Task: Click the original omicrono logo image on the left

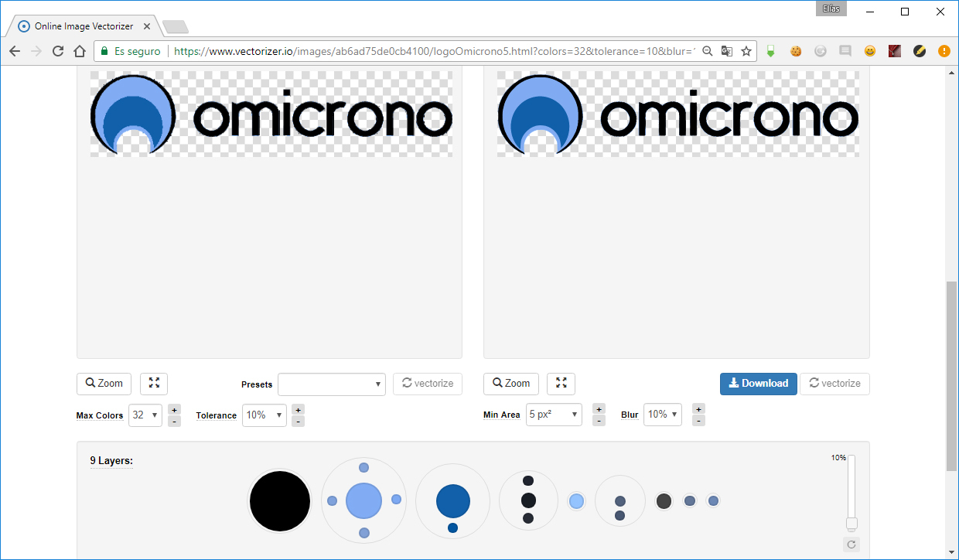Action: point(271,114)
